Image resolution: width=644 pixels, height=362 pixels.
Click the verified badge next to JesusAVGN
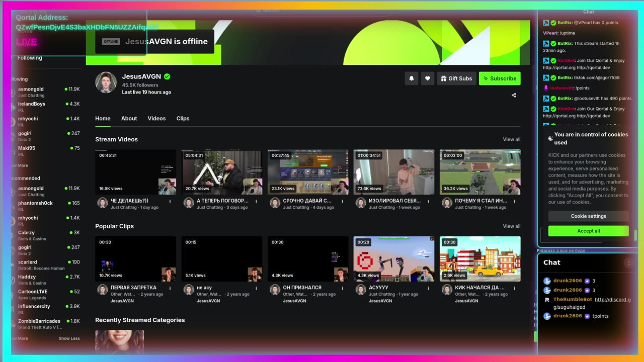167,76
